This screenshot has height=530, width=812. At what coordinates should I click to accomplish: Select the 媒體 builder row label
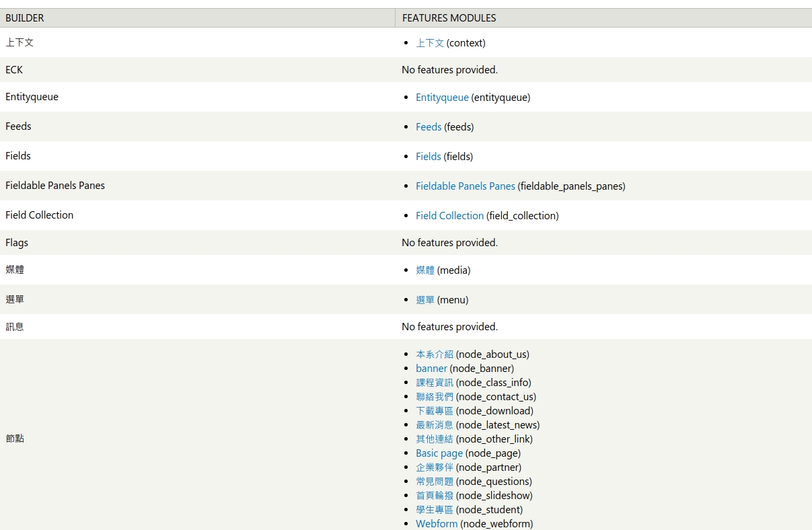(x=15, y=270)
